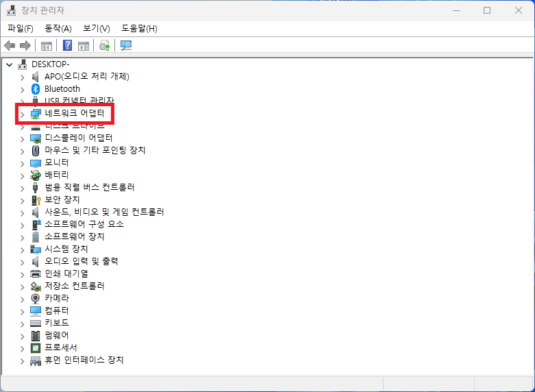Select the '범용 직렬 버스 컨트롤러' label
535x392 pixels.
[x=90, y=187]
